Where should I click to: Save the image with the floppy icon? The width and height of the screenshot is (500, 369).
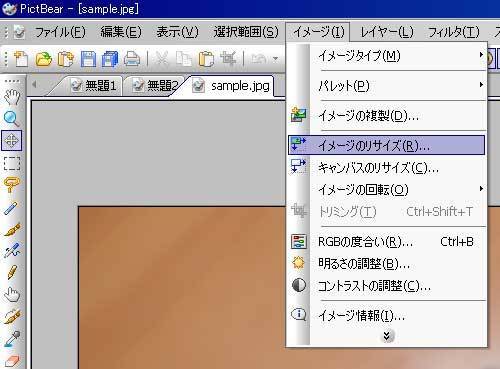point(88,59)
